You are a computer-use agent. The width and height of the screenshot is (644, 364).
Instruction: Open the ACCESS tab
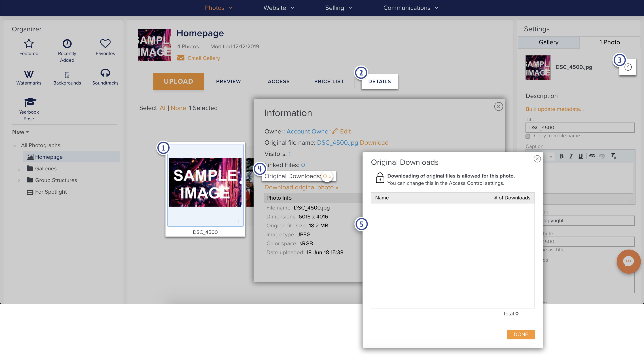278,82
